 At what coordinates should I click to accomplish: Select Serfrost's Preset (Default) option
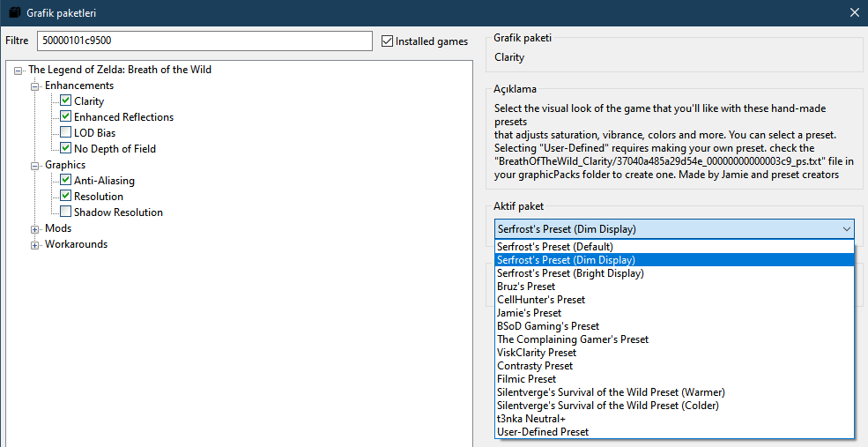click(674, 247)
